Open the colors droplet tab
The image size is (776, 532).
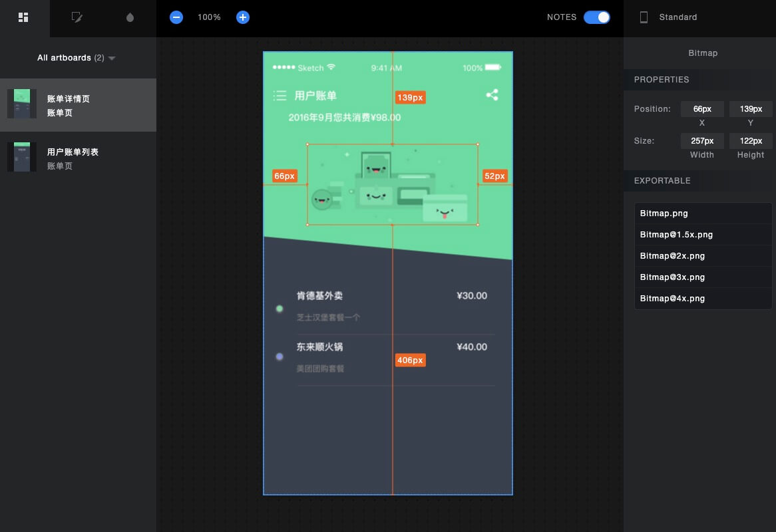[130, 17]
